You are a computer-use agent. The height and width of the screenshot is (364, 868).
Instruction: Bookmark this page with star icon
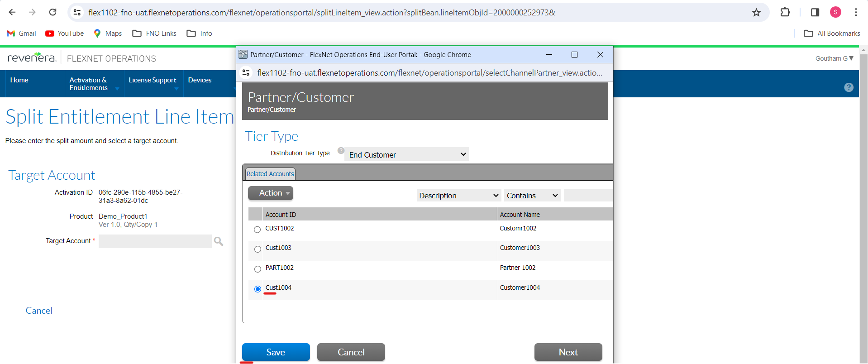tap(756, 12)
